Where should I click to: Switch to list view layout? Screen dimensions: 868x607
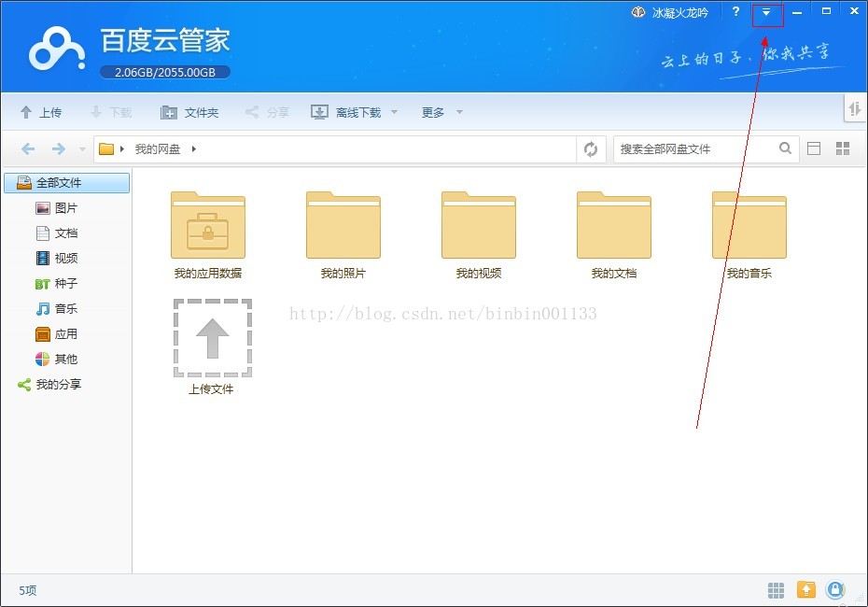click(x=814, y=148)
